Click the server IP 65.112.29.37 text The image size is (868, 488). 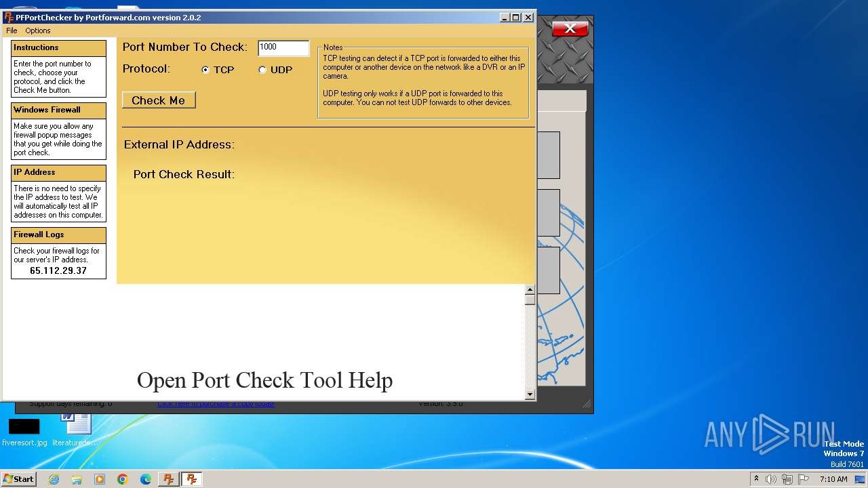(x=58, y=270)
